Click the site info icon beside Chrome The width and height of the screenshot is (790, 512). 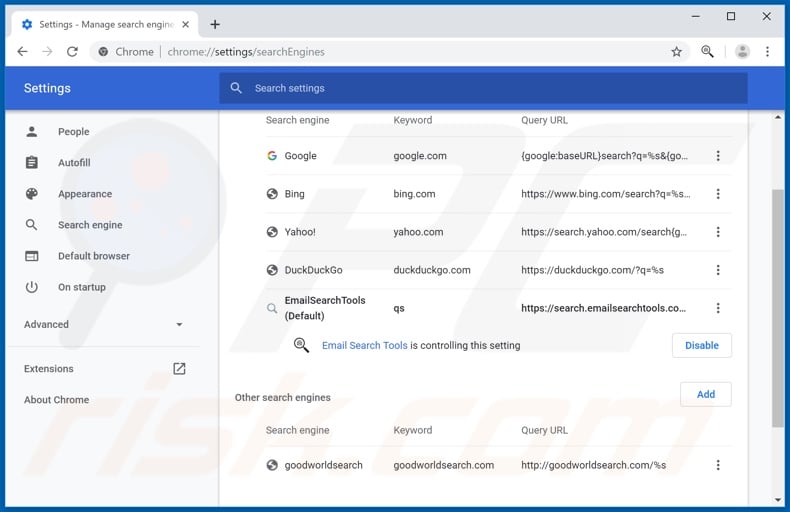coord(103,51)
